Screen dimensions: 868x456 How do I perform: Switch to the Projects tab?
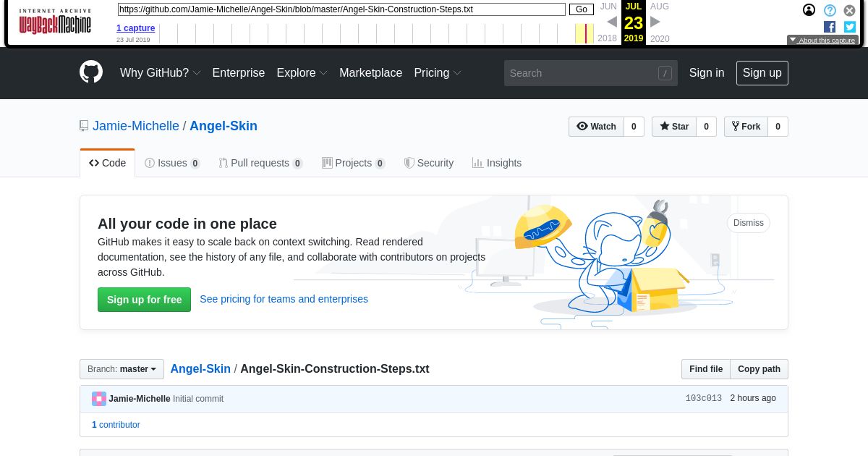pyautogui.click(x=354, y=163)
